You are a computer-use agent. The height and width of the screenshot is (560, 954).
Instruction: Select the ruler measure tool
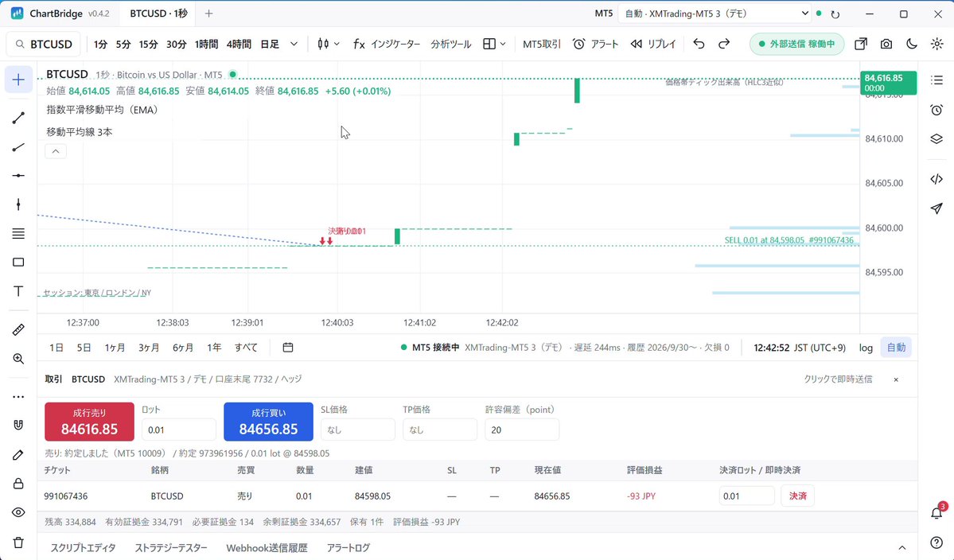point(18,329)
